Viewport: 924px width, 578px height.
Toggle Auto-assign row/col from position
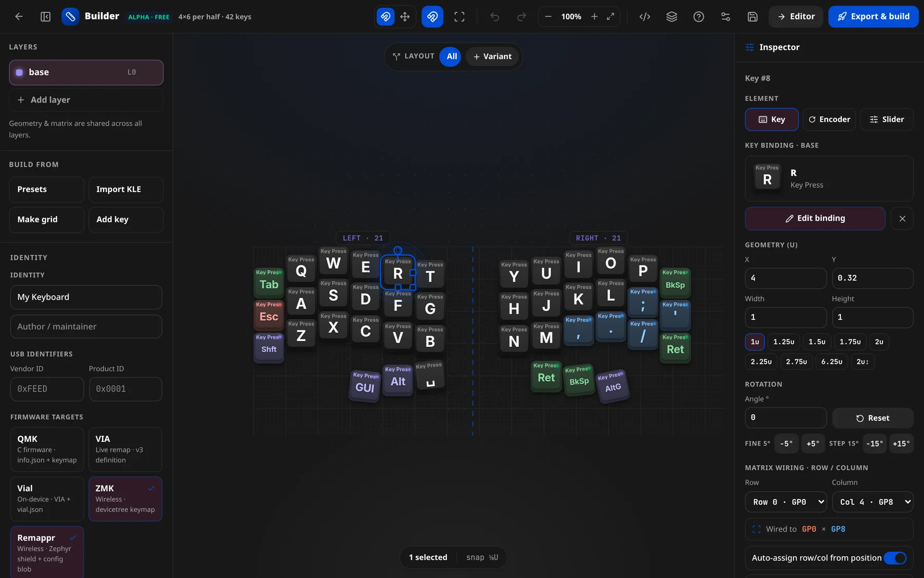(x=895, y=558)
